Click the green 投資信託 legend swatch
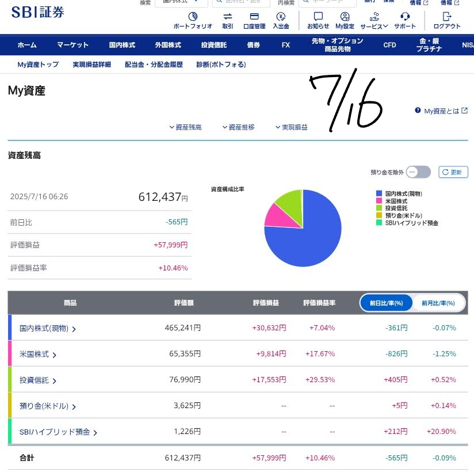 (379, 208)
